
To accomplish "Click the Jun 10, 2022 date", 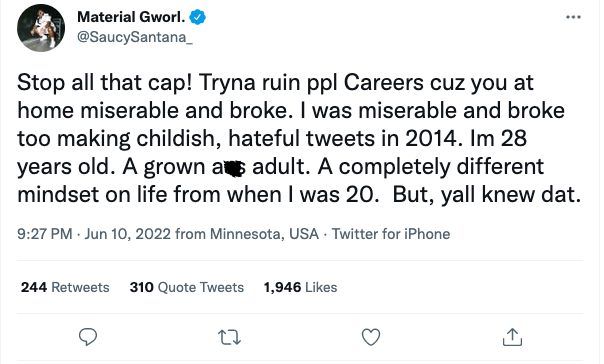I will (128, 234).
